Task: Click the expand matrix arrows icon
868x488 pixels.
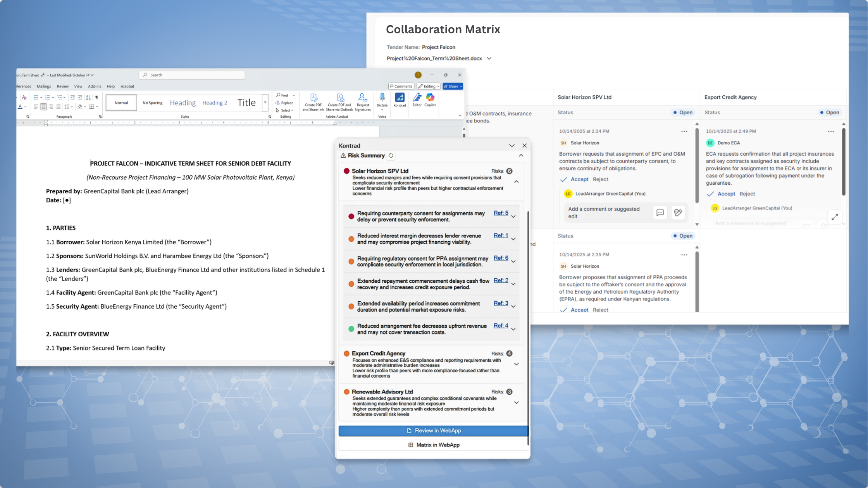Action: click(835, 217)
